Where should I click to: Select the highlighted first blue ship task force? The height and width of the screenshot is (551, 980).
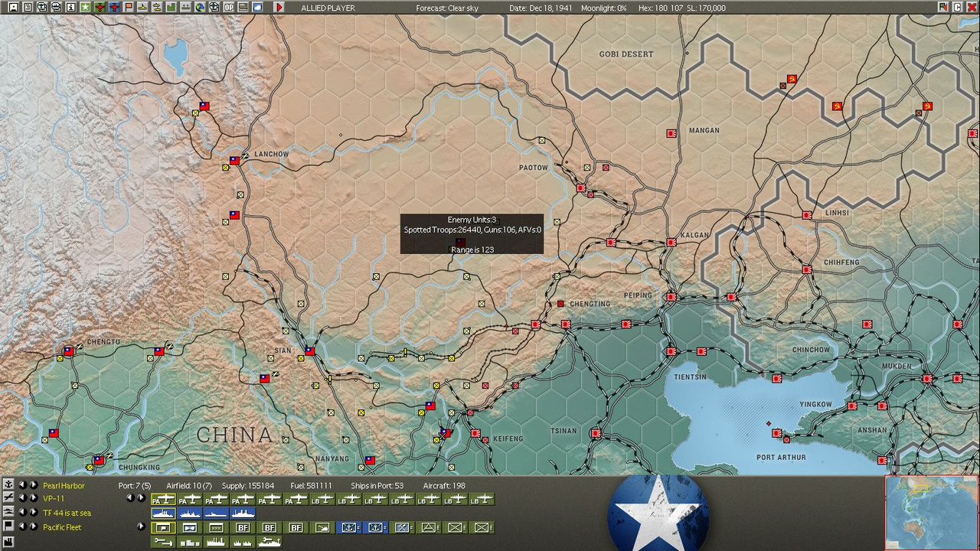163,513
